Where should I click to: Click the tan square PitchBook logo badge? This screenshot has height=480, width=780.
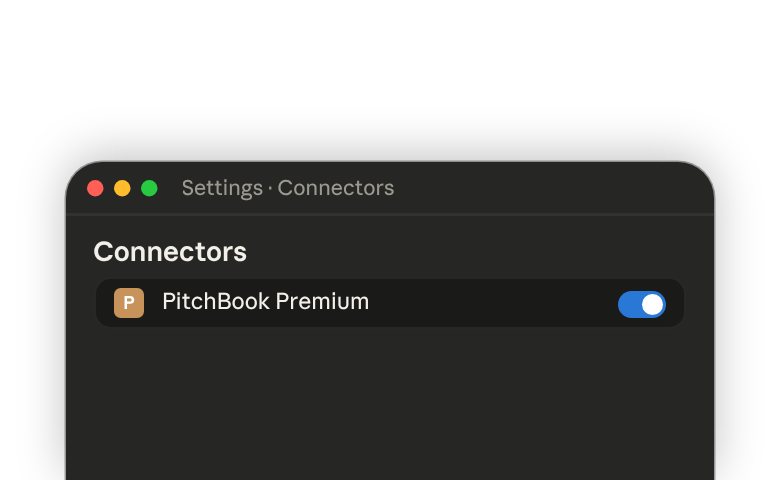pyautogui.click(x=129, y=302)
